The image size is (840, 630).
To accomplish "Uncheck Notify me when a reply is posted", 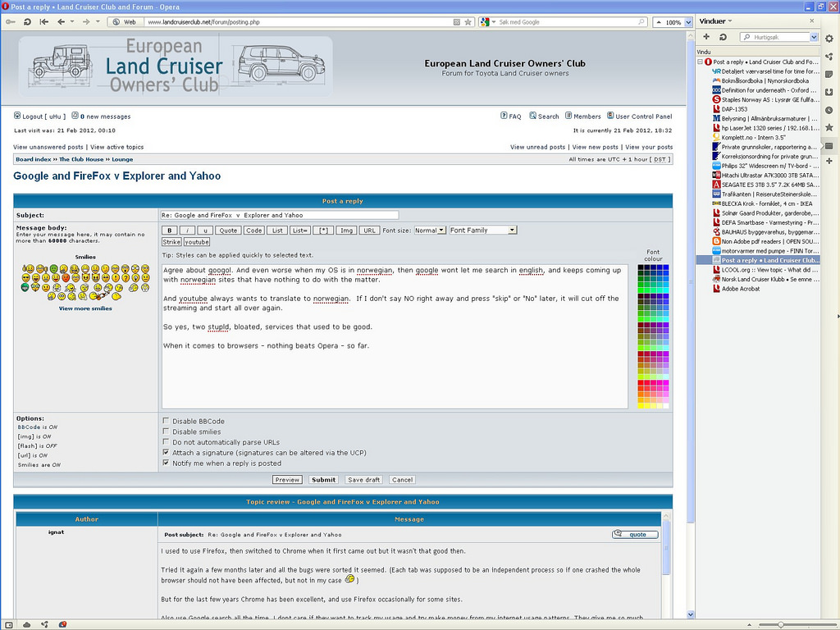I will tap(166, 463).
